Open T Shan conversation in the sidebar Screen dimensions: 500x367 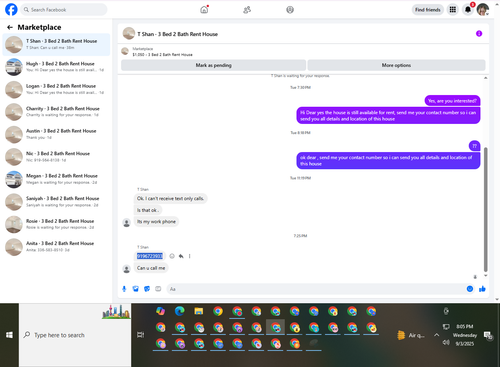tap(56, 44)
